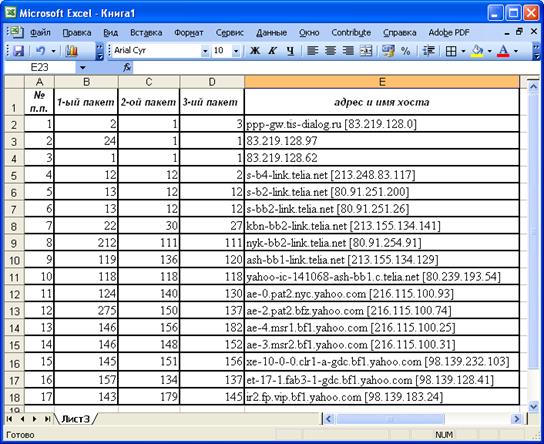This screenshot has height=444, width=544.
Task: Select the Лист3 sheet tab
Action: pyautogui.click(x=75, y=419)
